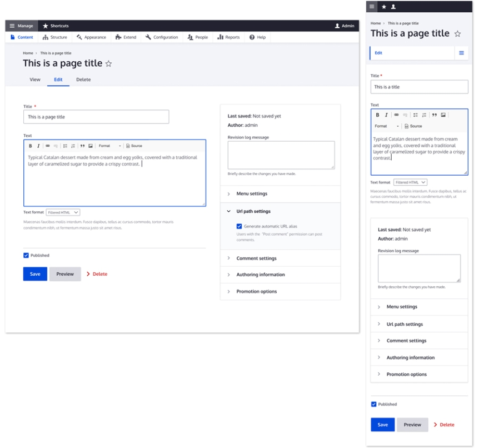This screenshot has width=479, height=448.
Task: Click Italic icon in narrow mobile editor toolbar
Action: pyautogui.click(x=386, y=115)
